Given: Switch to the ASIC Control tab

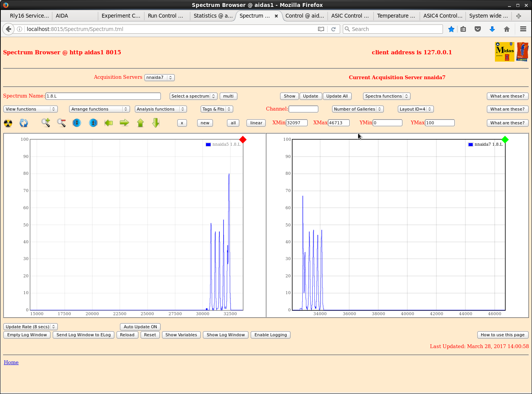Looking at the screenshot, I should click(350, 16).
